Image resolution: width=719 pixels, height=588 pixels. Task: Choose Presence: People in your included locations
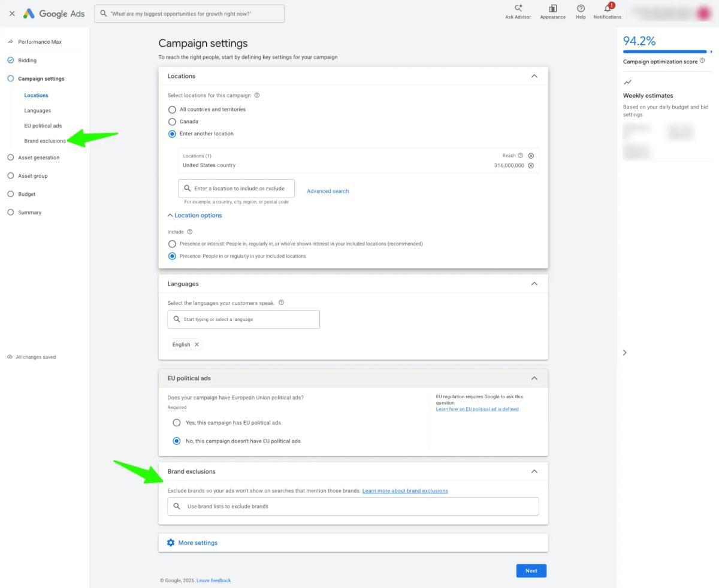(172, 256)
